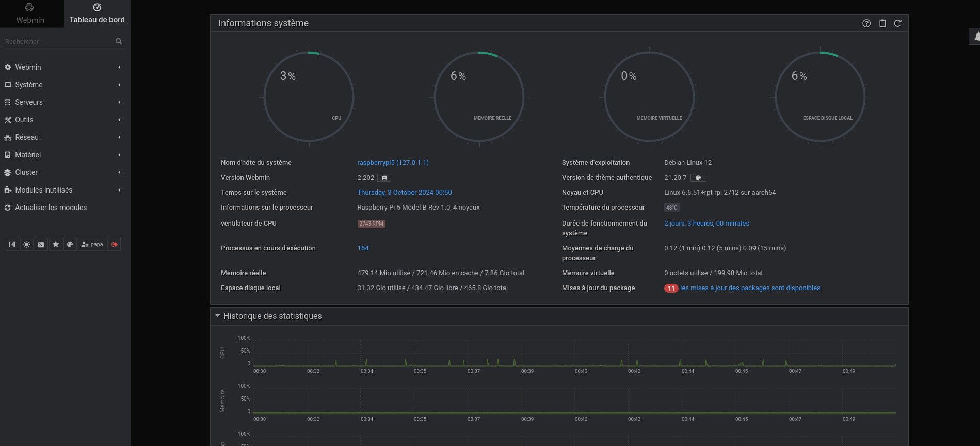Open notifications bell at right edge

pos(975,37)
